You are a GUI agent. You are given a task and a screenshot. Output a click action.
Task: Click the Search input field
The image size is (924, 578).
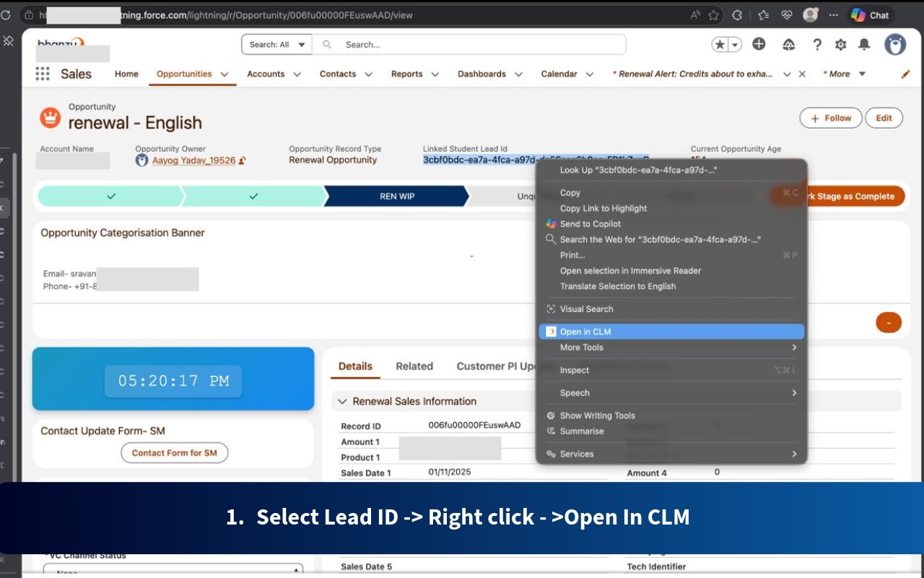(x=469, y=45)
